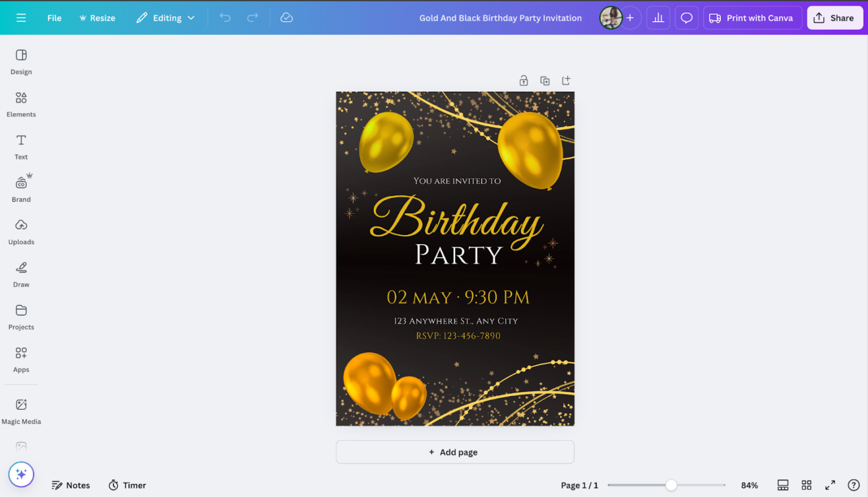
Task: Open the Apps panel
Action: 21,360
